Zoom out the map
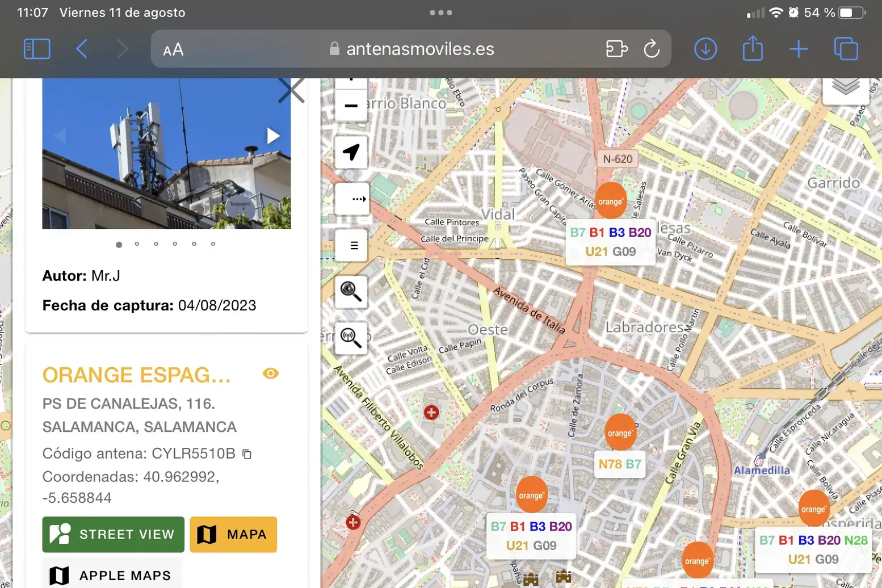The width and height of the screenshot is (882, 588). (351, 106)
